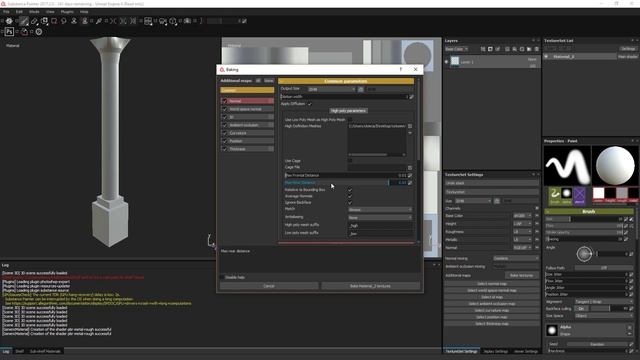Open the display settings wheel icon
This screenshot has height=360, width=640.
[x=9, y=21]
